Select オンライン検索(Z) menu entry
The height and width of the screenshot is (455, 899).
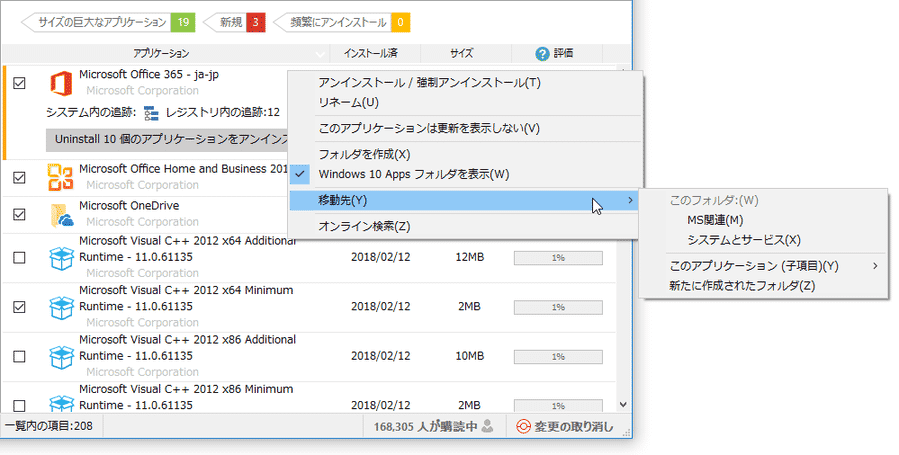[365, 226]
